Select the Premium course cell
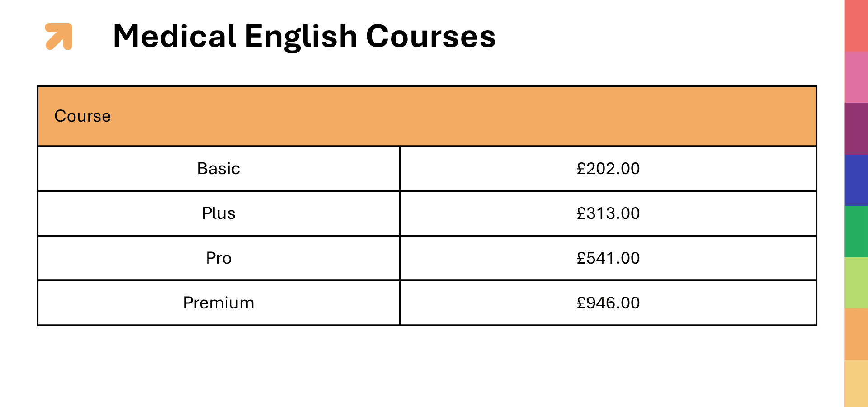This screenshot has width=868, height=407. click(219, 303)
